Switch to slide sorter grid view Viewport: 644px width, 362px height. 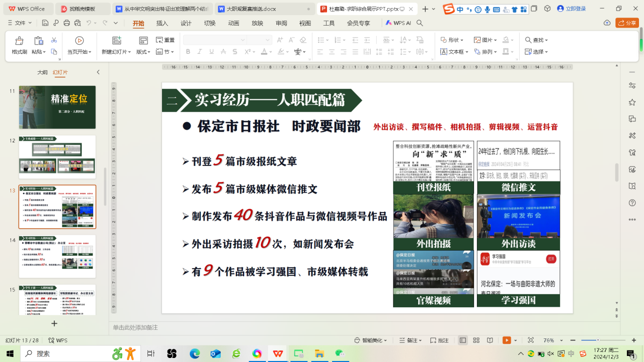point(476,340)
